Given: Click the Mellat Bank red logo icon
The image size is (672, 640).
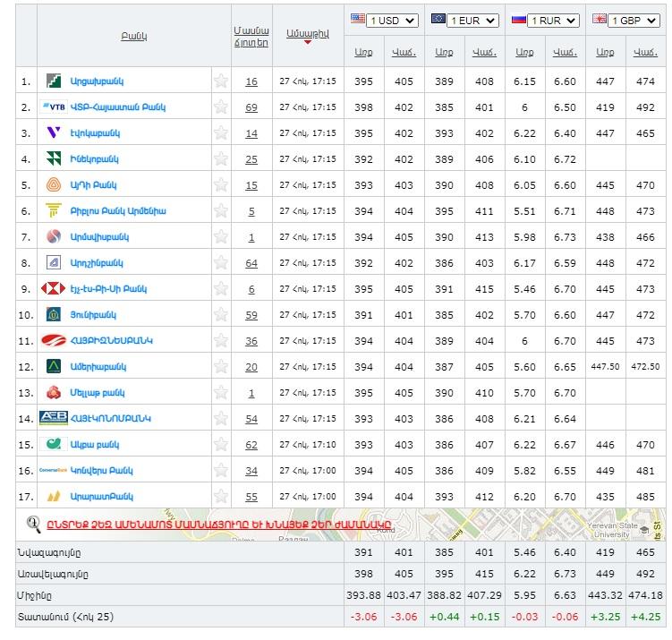Looking at the screenshot, I should point(54,393).
